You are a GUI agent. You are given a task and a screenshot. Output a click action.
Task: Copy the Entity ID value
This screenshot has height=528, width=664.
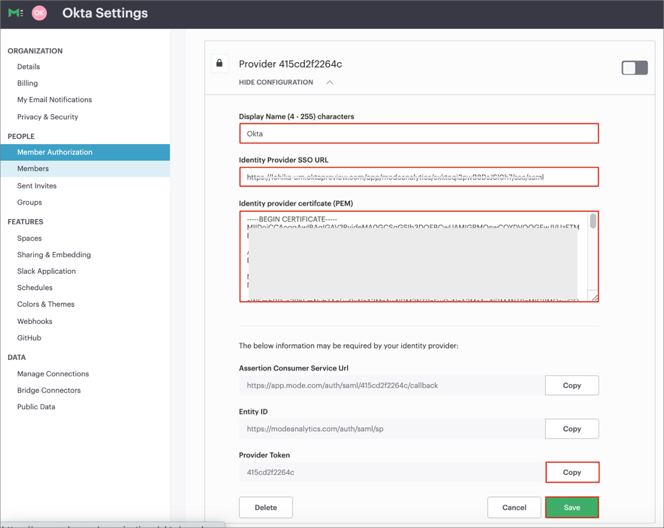(571, 429)
